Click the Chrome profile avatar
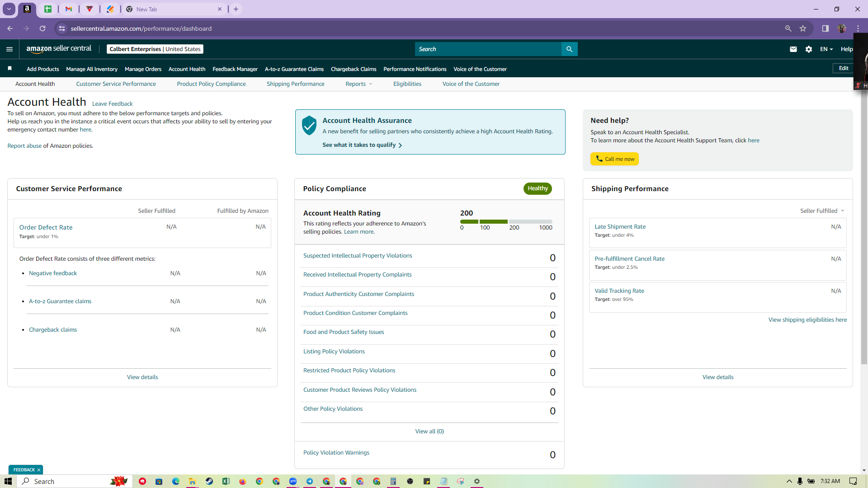Screen dimensions: 868x488 [x=842, y=28]
